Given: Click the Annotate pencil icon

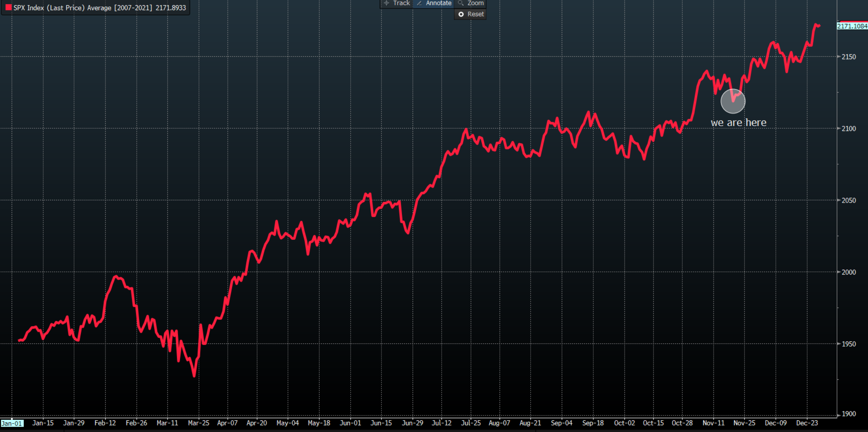Looking at the screenshot, I should 419,3.
